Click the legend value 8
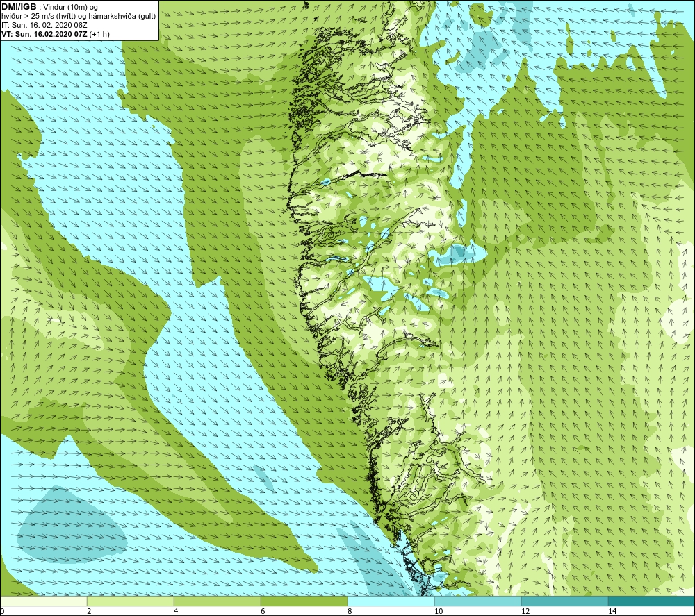This screenshot has width=695, height=616. (350, 611)
